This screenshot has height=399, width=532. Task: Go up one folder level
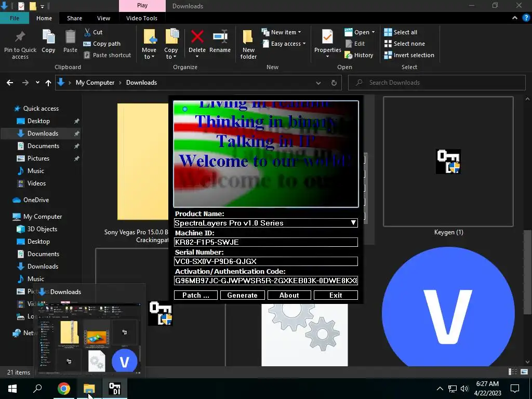coord(48,83)
